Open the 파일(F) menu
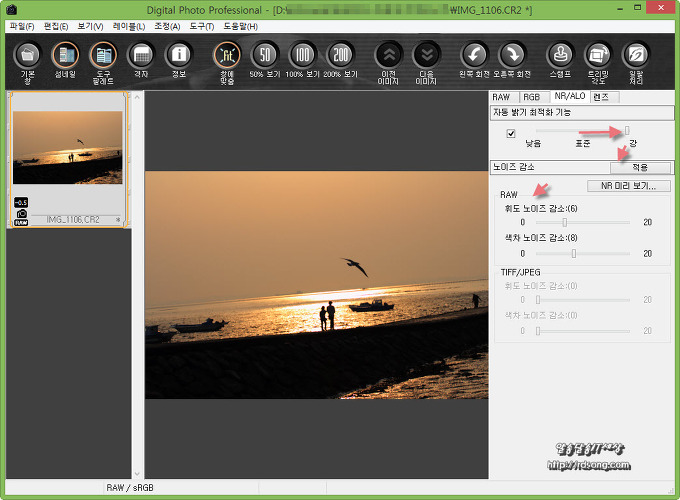Viewport: 680px width, 500px height. tap(21, 26)
